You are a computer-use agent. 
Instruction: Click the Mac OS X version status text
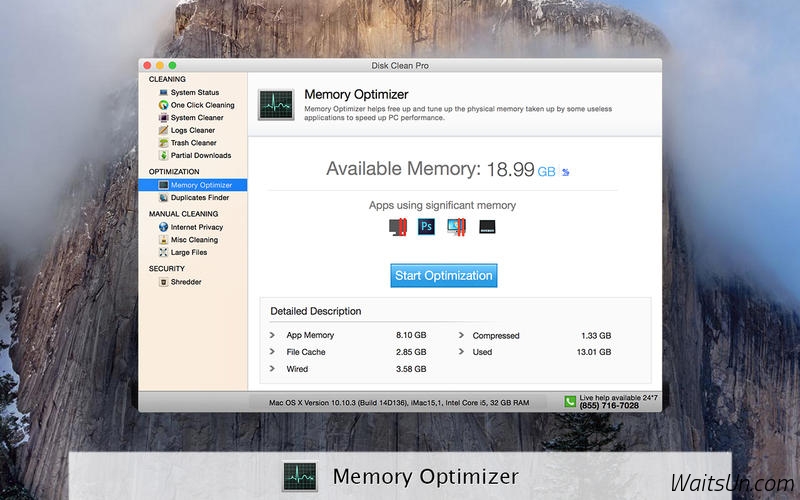click(x=399, y=403)
